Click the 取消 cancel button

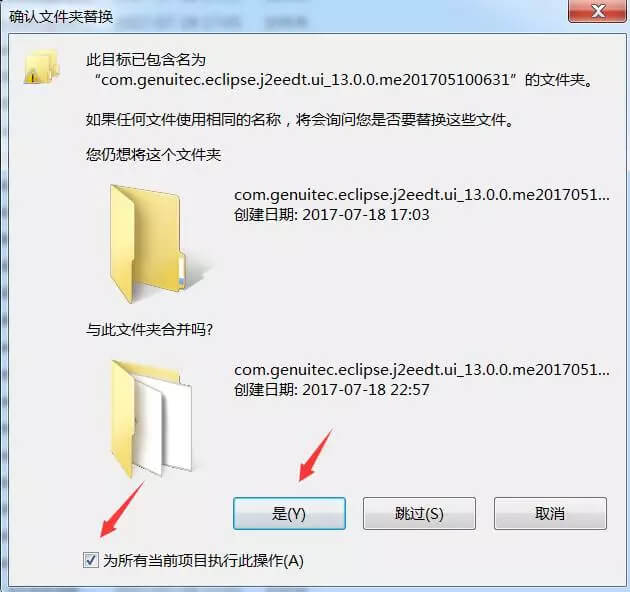click(550, 513)
